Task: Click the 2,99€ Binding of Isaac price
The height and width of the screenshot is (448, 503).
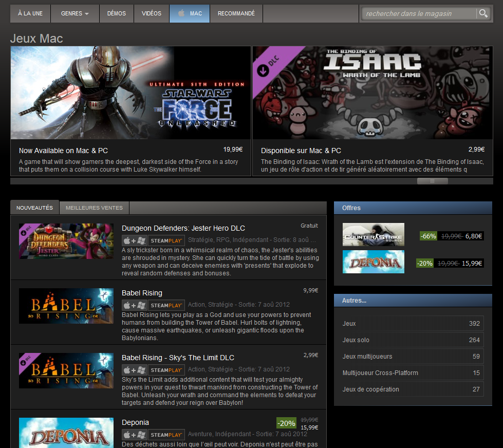Action: point(476,150)
